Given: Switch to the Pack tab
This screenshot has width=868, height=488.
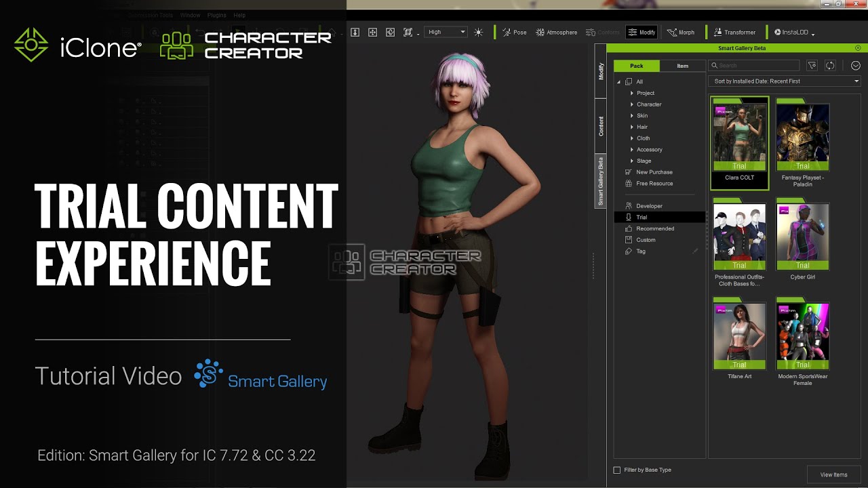Looking at the screenshot, I should click(x=636, y=66).
